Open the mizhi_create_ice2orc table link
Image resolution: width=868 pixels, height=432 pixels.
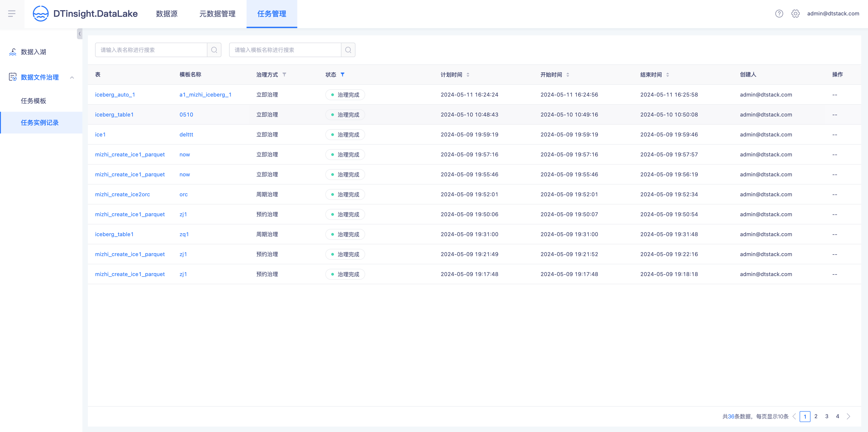pyautogui.click(x=122, y=194)
